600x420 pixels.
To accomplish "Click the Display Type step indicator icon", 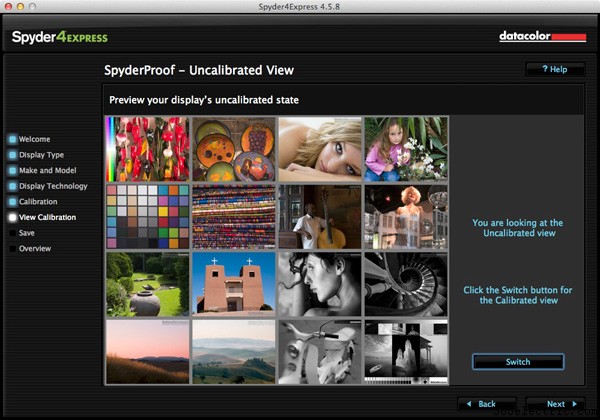I will pos(12,155).
